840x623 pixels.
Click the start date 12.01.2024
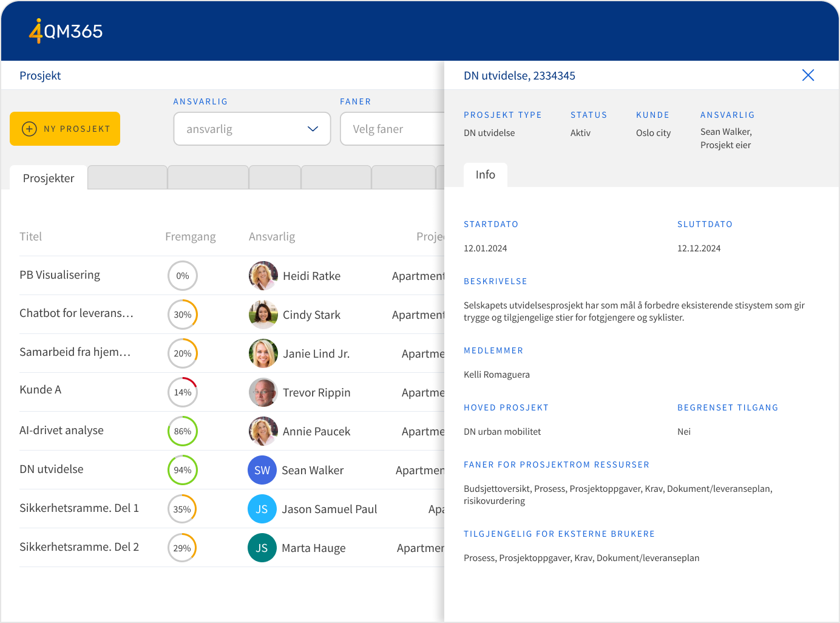(486, 248)
